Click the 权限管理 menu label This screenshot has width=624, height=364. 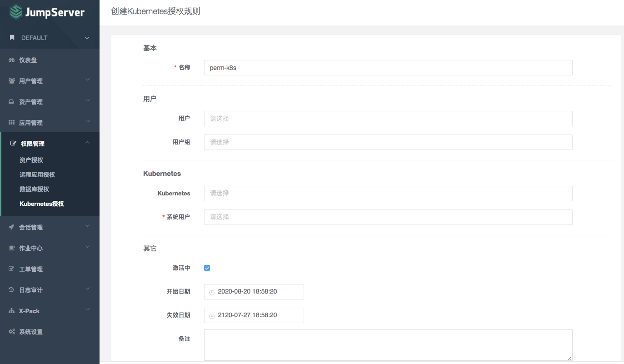coord(33,144)
